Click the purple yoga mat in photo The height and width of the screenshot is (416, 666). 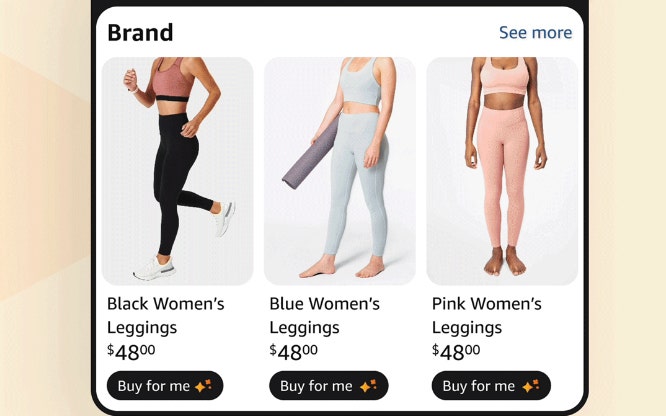pyautogui.click(x=311, y=154)
